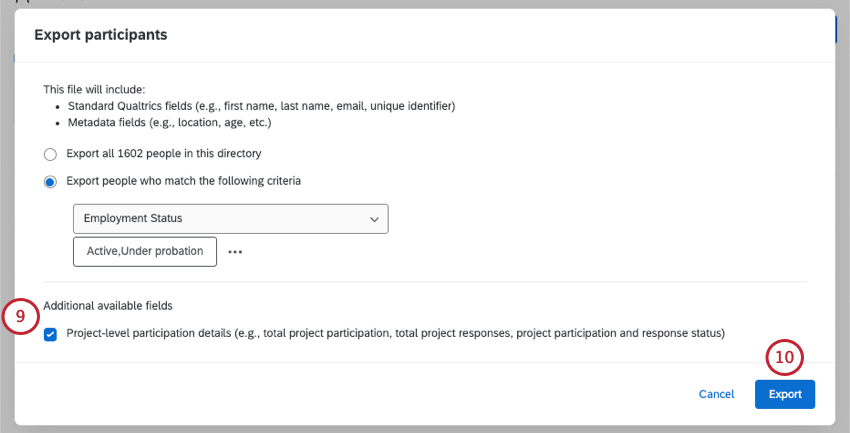Image resolution: width=850 pixels, height=433 pixels.
Task: Click the "Export people who match the following criteria" label
Action: tap(197, 182)
